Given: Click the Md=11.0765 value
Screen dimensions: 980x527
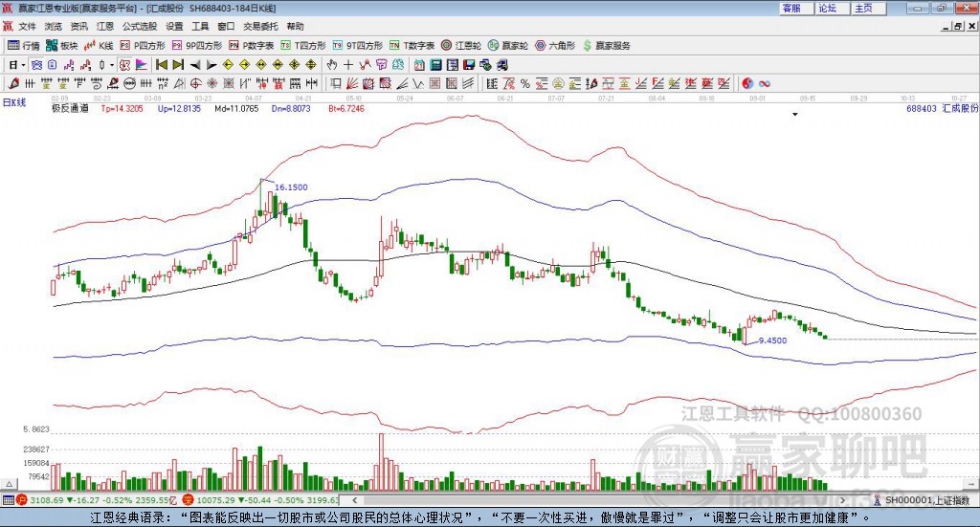Looking at the screenshot, I should pos(236,109).
